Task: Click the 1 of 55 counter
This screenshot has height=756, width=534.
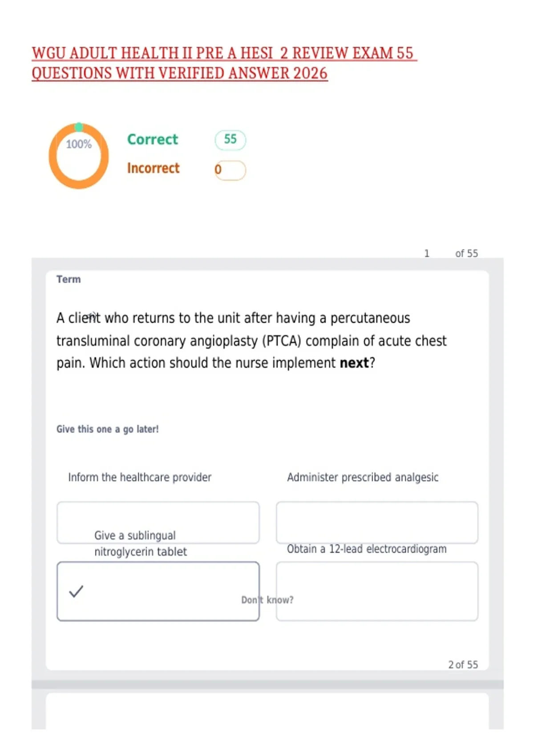Action: pos(451,253)
